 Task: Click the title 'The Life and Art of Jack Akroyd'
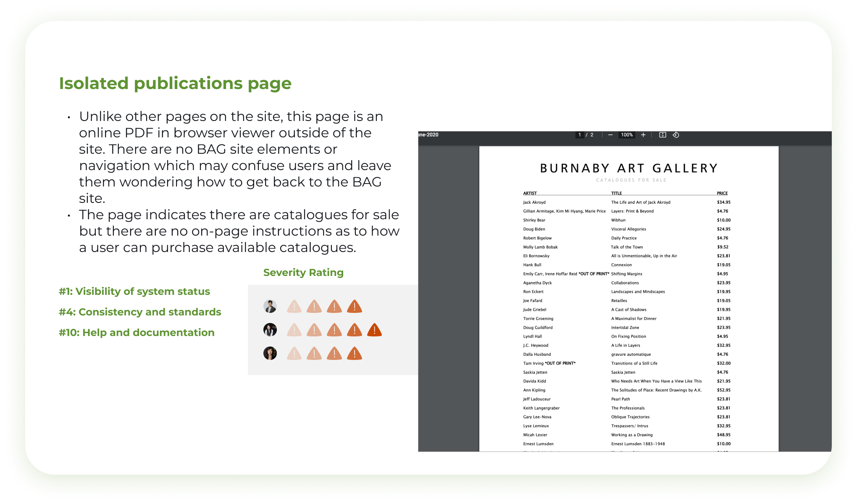pyautogui.click(x=641, y=202)
